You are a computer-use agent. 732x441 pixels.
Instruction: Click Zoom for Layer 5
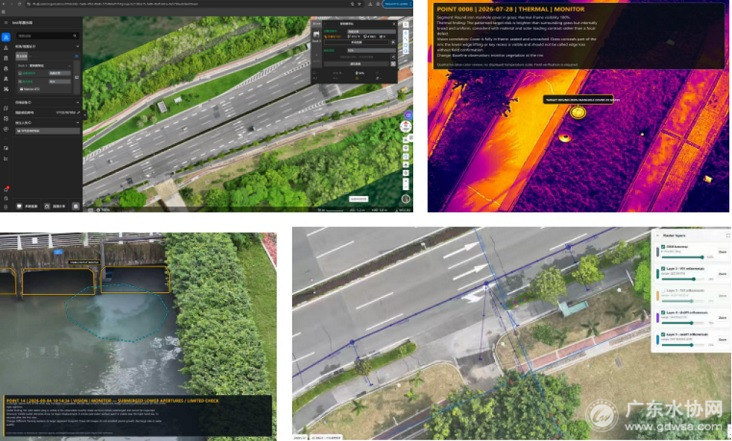(722, 340)
